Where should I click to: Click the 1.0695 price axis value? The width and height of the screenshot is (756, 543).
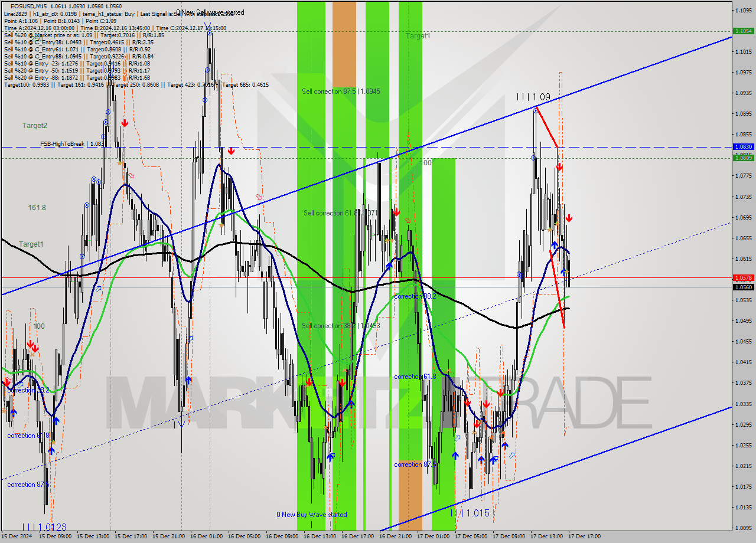tap(743, 217)
